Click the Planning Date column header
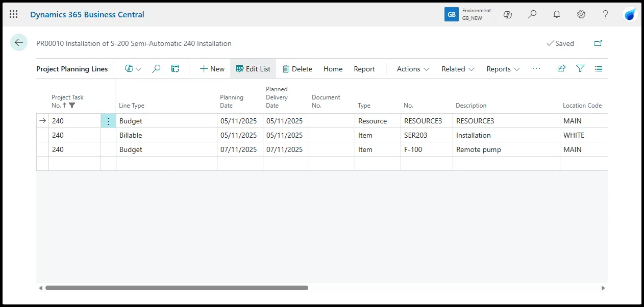Image resolution: width=644 pixels, height=307 pixels. point(232,101)
